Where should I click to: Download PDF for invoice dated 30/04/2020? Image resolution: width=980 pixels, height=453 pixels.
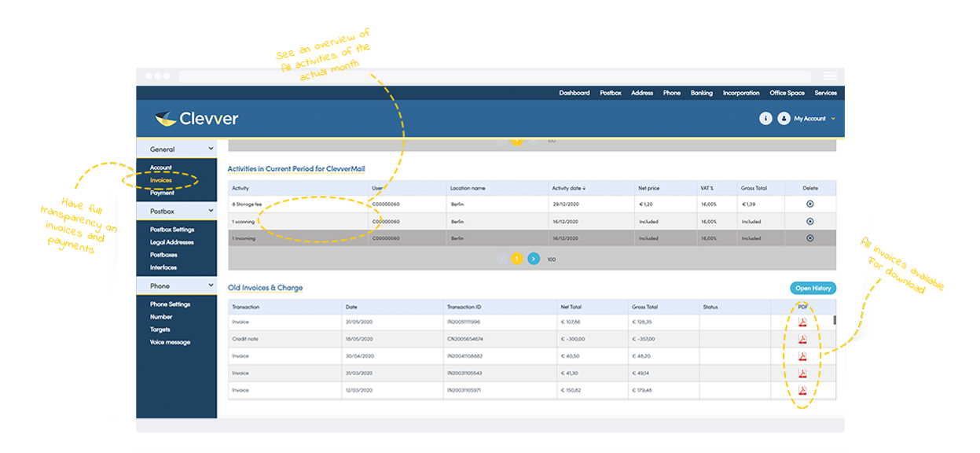(802, 356)
